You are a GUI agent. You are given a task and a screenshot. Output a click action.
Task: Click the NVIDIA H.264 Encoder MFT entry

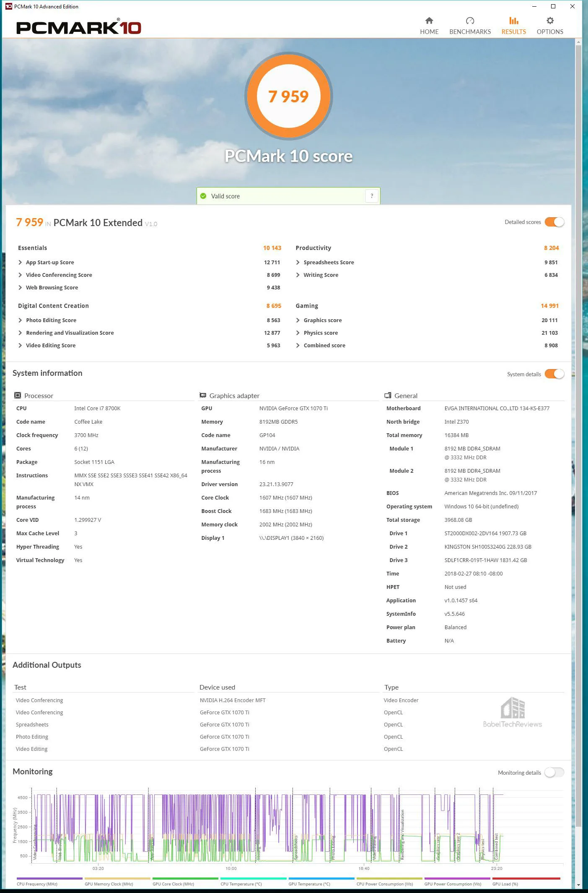click(233, 700)
